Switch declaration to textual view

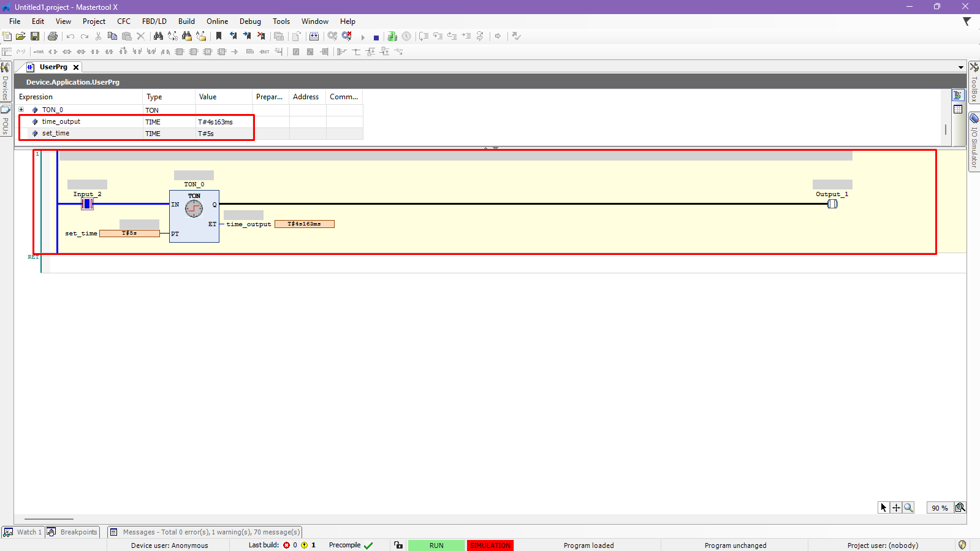[958, 96]
